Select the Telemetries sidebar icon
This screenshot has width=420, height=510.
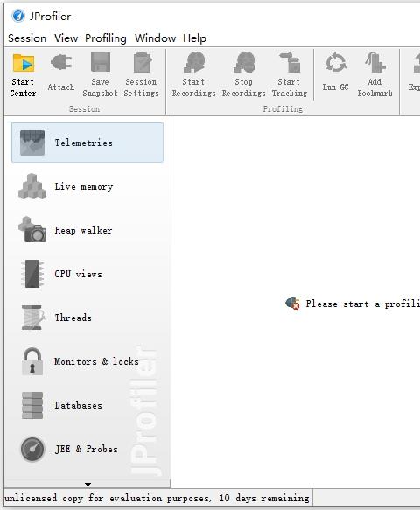point(31,143)
